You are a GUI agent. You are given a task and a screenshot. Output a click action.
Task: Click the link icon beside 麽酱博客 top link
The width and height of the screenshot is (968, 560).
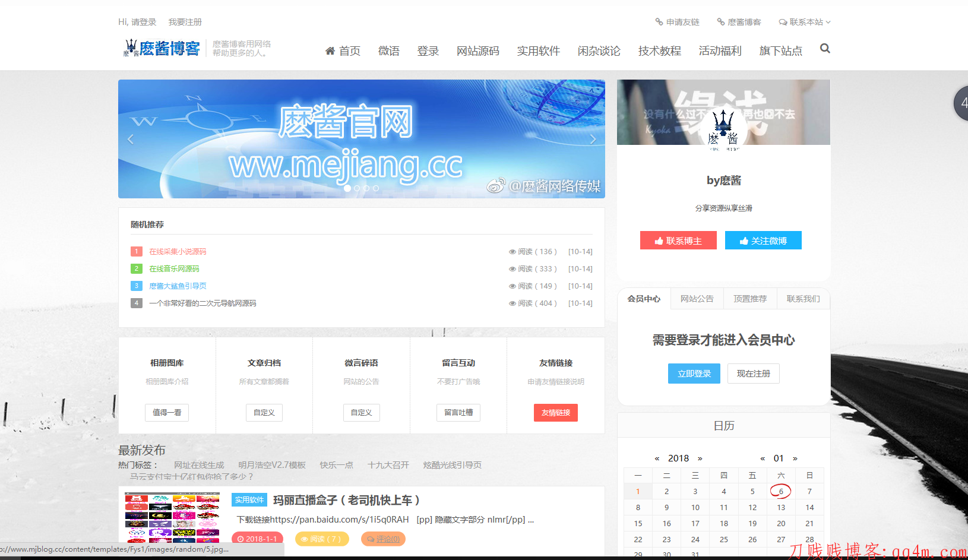(721, 22)
